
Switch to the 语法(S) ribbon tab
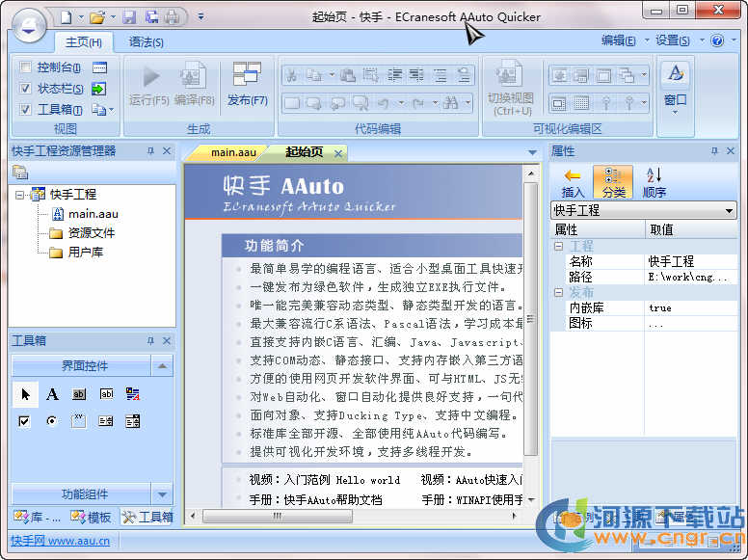147,42
